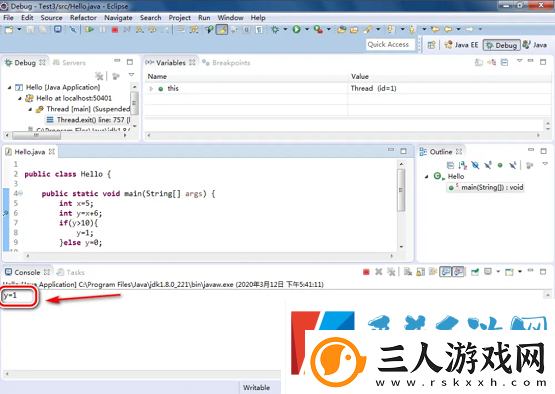
Task: Switch to the Java EE perspective
Action: coord(461,45)
